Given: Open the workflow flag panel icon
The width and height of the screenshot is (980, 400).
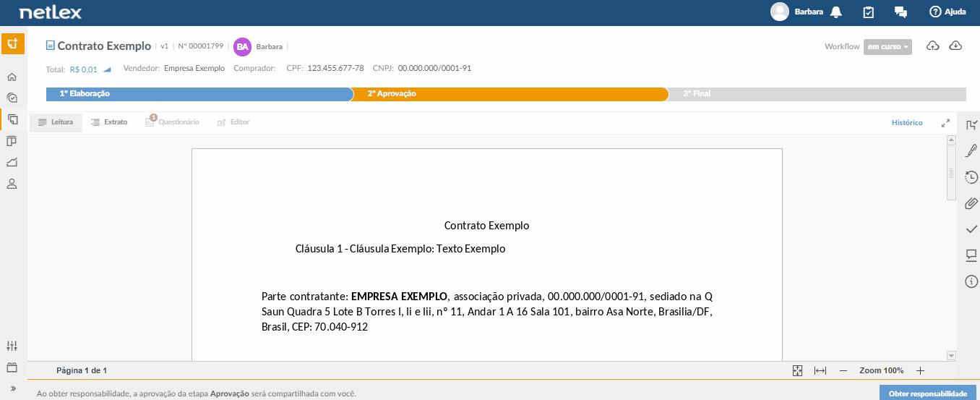Looking at the screenshot, I should pos(971,126).
